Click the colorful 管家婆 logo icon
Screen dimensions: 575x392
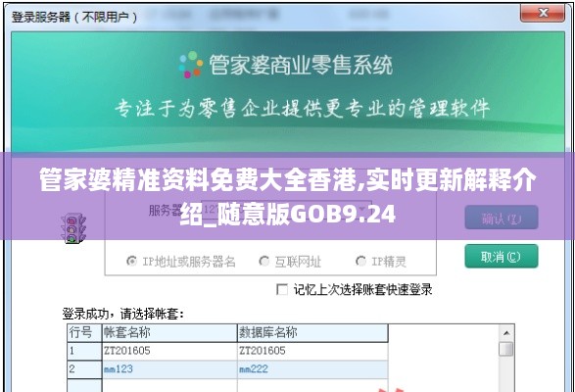coord(191,65)
